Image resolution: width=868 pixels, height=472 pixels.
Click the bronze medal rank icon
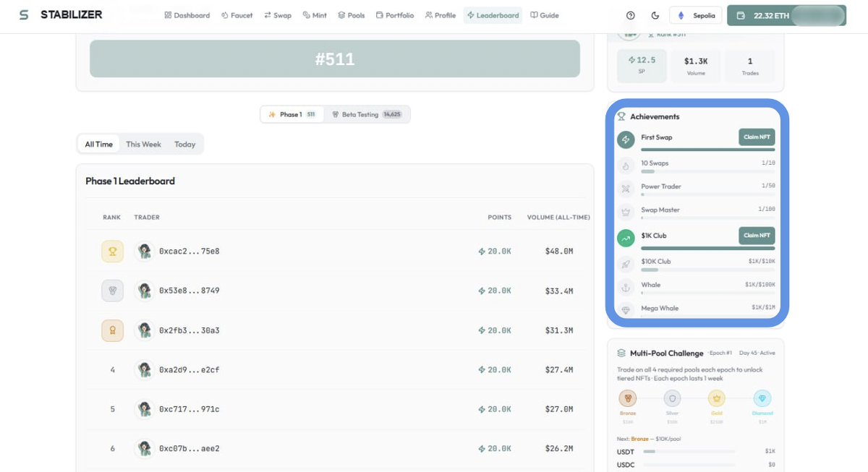click(112, 330)
